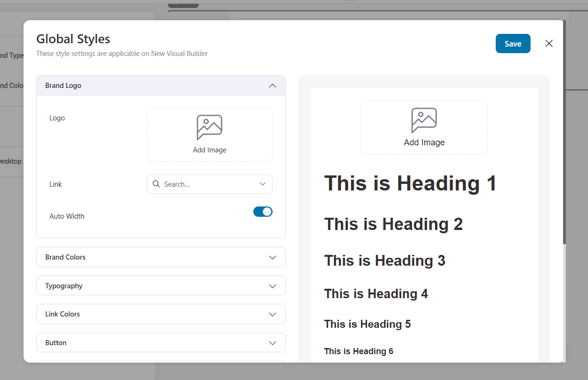This screenshot has width=588, height=380.
Task: Close the Global Styles dialog
Action: pyautogui.click(x=549, y=43)
